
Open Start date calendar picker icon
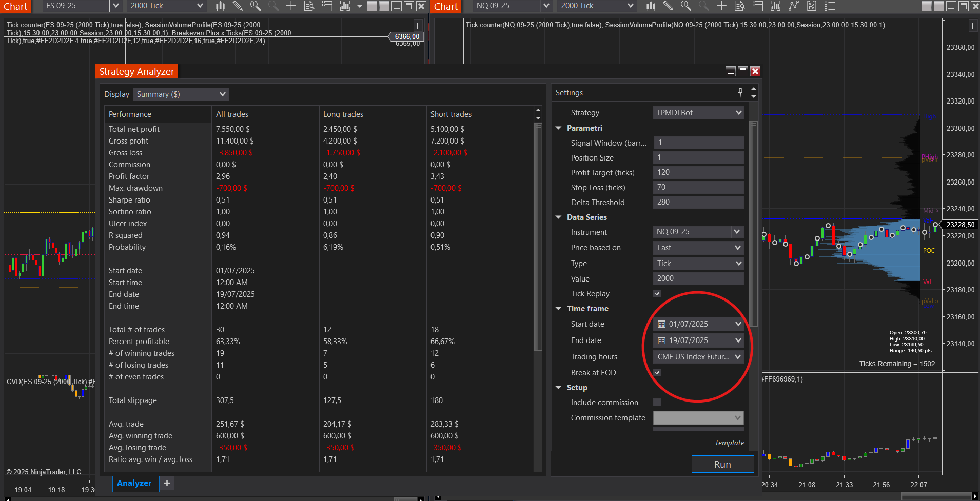click(661, 324)
